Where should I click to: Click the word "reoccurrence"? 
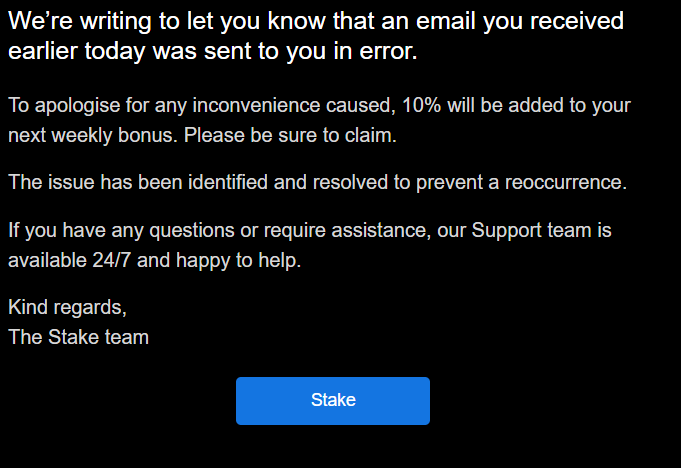(x=566, y=183)
